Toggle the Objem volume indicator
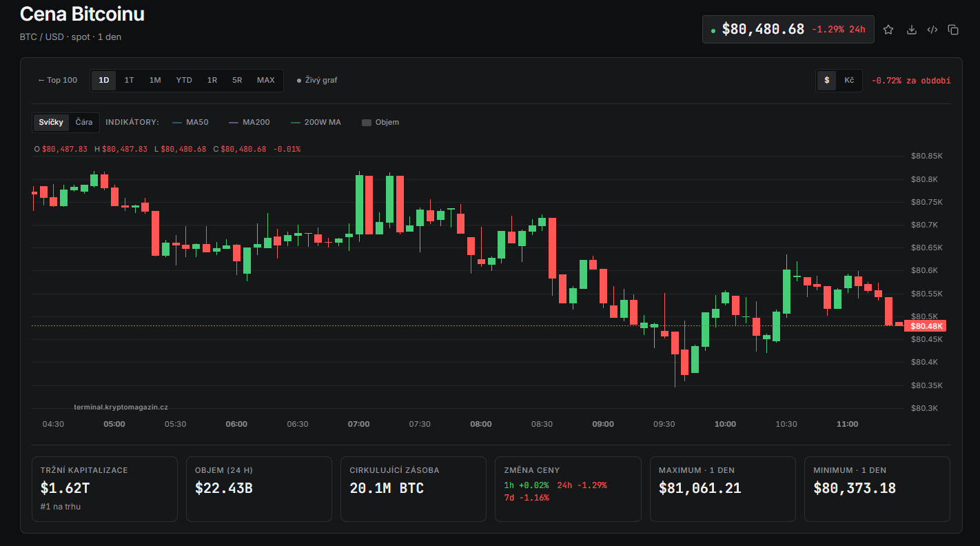 380,122
